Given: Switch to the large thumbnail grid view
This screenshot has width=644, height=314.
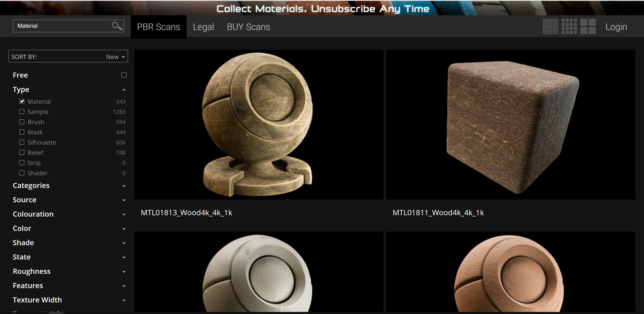Looking at the screenshot, I should pyautogui.click(x=588, y=26).
